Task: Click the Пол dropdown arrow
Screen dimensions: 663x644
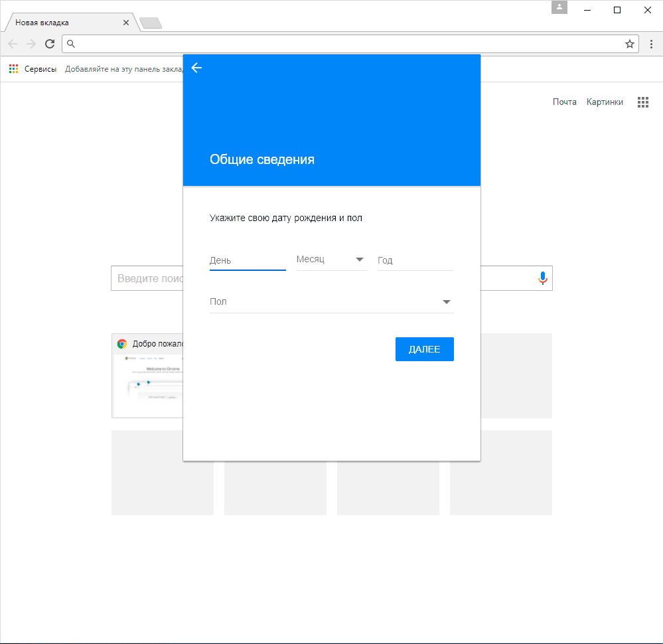Action: (447, 302)
